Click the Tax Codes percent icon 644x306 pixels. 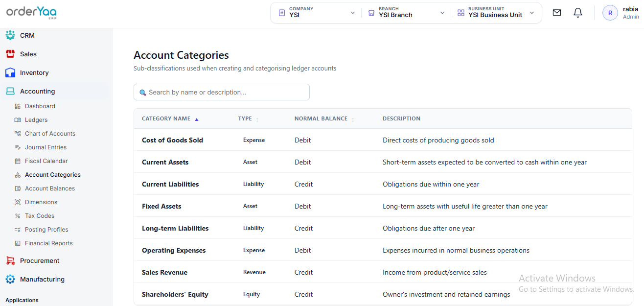(18, 216)
